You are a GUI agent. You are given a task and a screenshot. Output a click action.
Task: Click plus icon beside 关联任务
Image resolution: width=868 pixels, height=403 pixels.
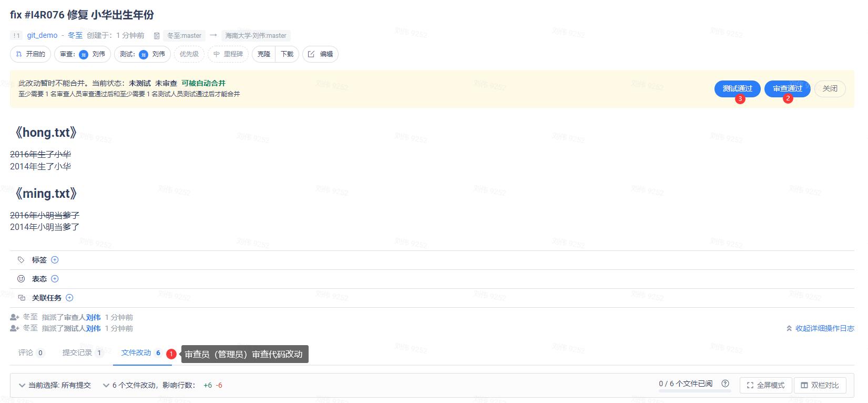(x=69, y=298)
